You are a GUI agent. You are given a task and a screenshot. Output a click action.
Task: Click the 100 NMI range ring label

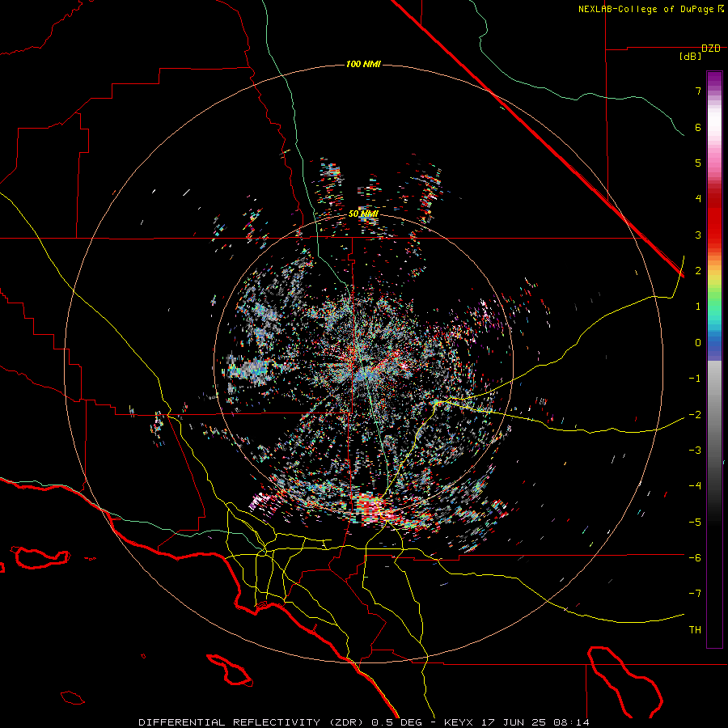(363, 64)
